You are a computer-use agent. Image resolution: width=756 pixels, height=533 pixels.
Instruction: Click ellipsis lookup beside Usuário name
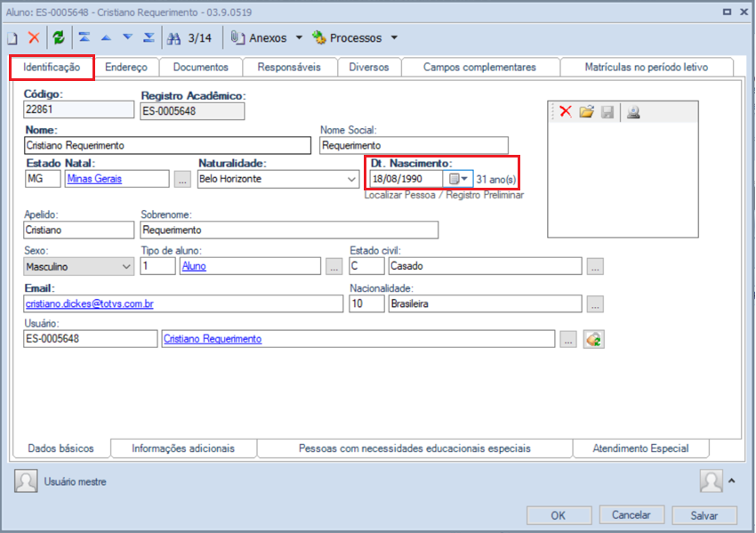point(568,339)
